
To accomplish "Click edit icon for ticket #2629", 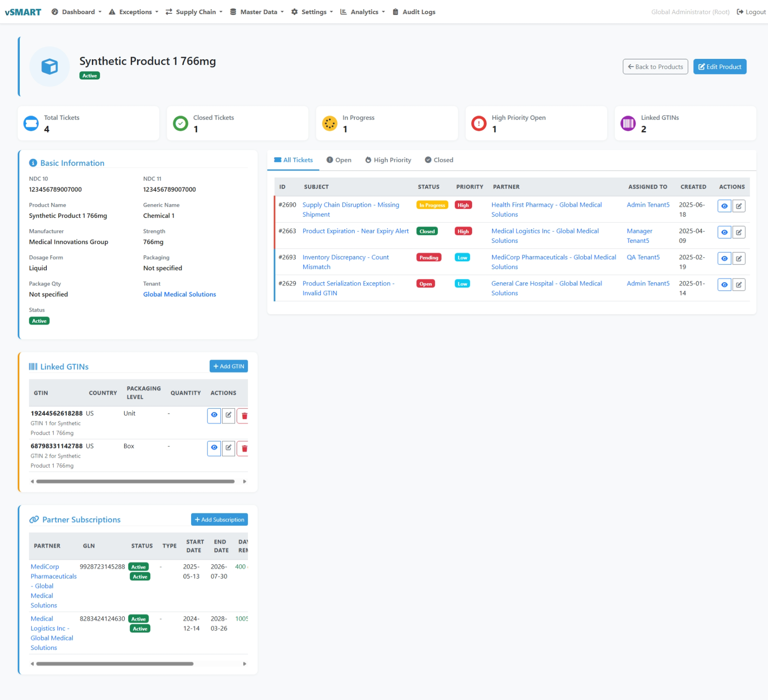I will [x=738, y=285].
